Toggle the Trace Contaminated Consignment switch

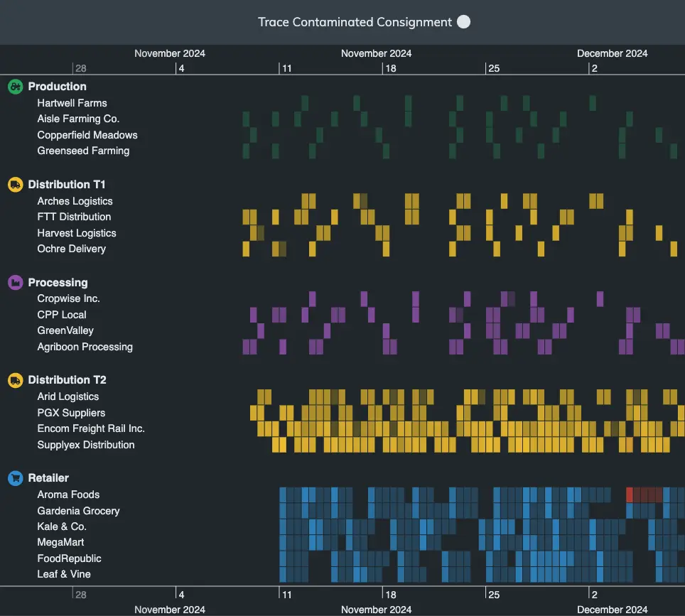[x=463, y=22]
